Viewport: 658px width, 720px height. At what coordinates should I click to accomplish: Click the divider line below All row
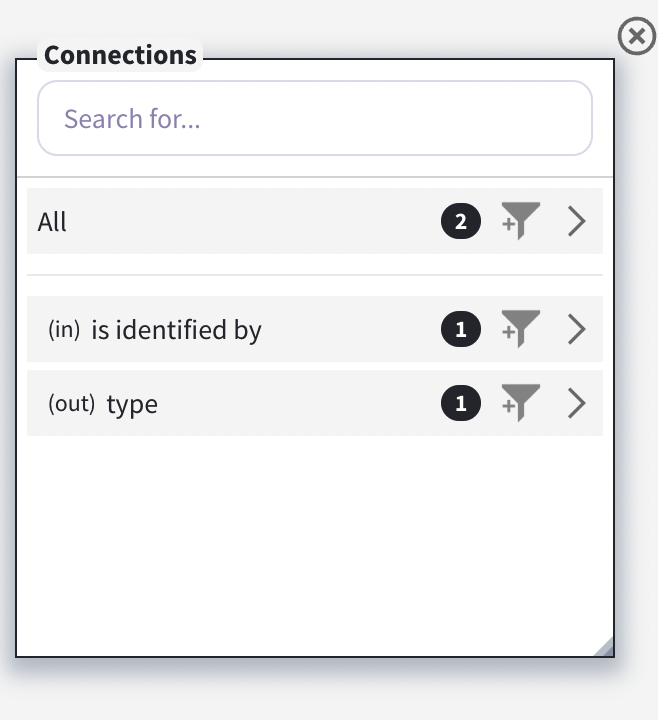click(x=315, y=275)
